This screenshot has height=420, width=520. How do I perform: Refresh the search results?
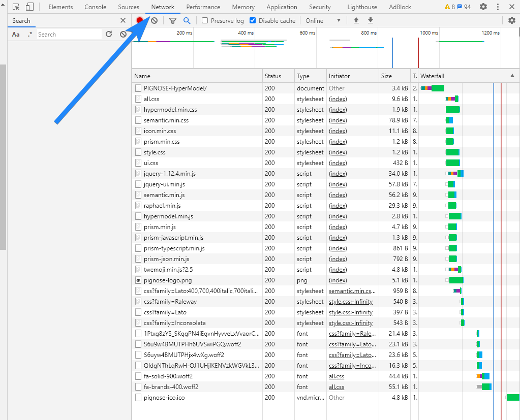109,34
